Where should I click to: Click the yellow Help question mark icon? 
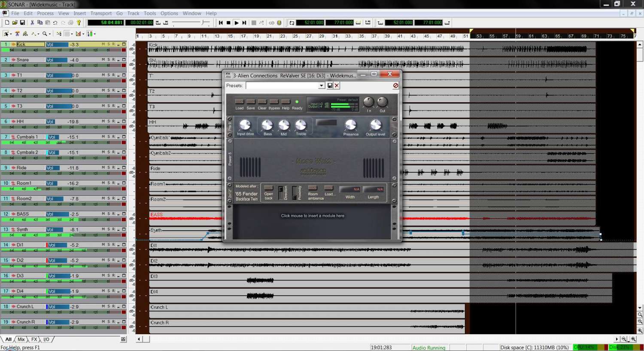tap(79, 23)
